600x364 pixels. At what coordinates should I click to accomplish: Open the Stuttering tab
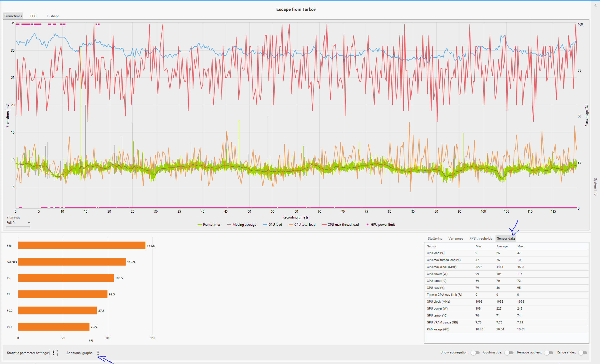click(x=435, y=239)
